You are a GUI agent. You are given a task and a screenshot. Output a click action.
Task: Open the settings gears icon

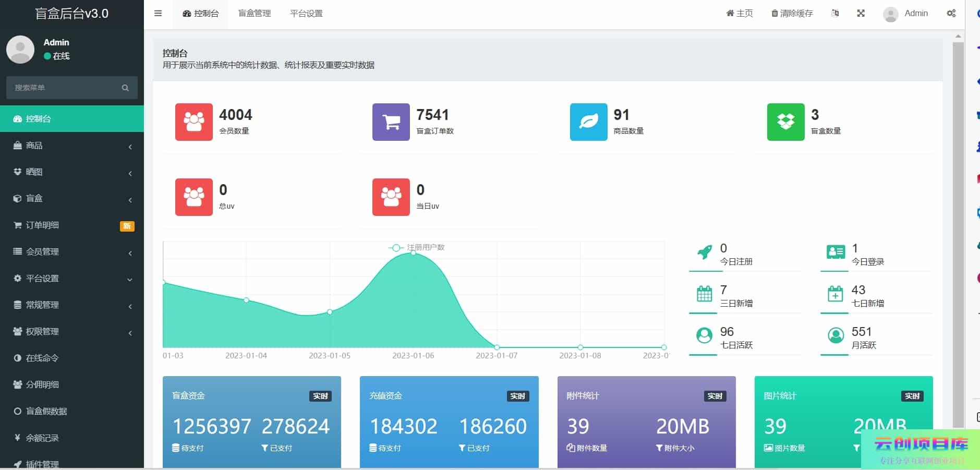point(951,14)
